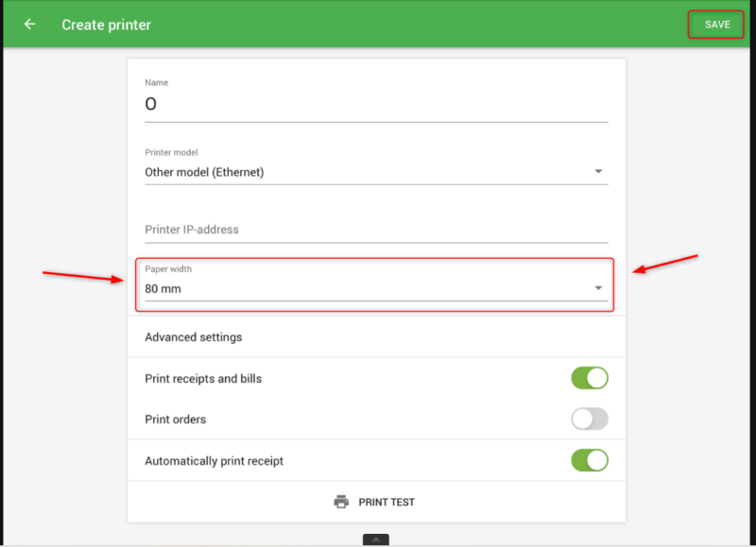
Task: Click the PRINT TEST button label
Action: click(x=387, y=503)
